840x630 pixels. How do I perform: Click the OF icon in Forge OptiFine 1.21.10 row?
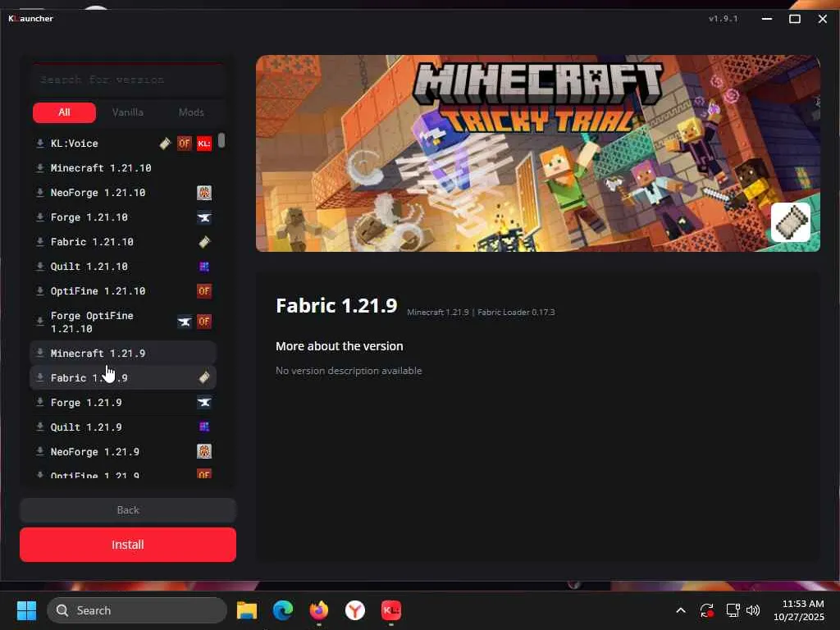[204, 322]
